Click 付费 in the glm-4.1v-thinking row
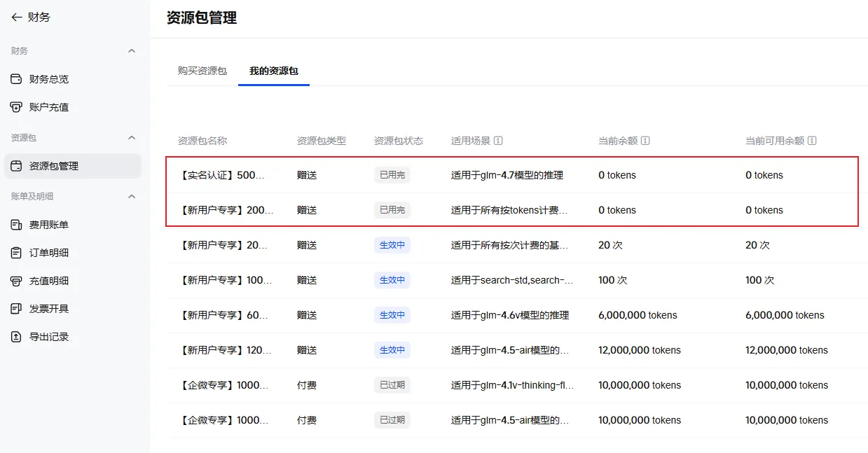Image resolution: width=868 pixels, height=453 pixels. pyautogui.click(x=307, y=385)
